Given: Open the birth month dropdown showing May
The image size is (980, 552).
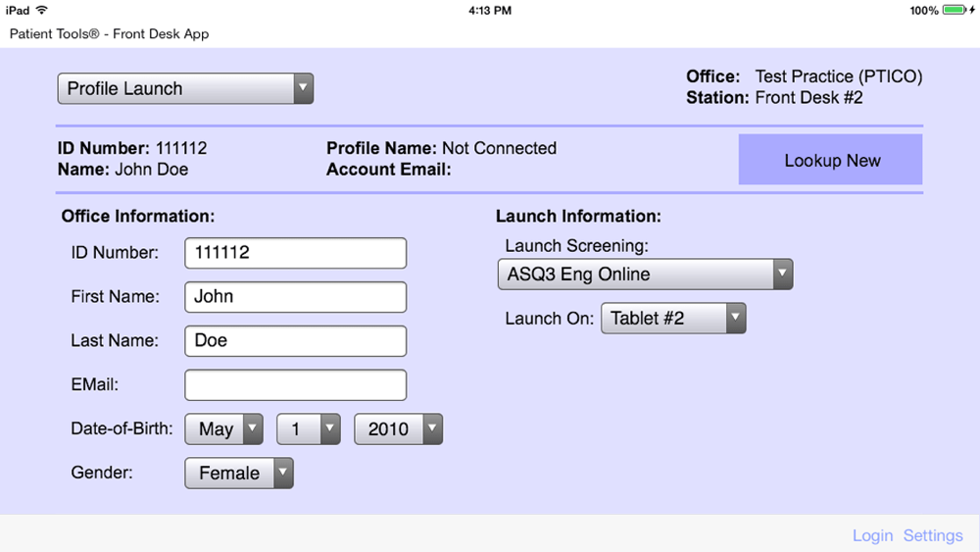Looking at the screenshot, I should pyautogui.click(x=223, y=428).
